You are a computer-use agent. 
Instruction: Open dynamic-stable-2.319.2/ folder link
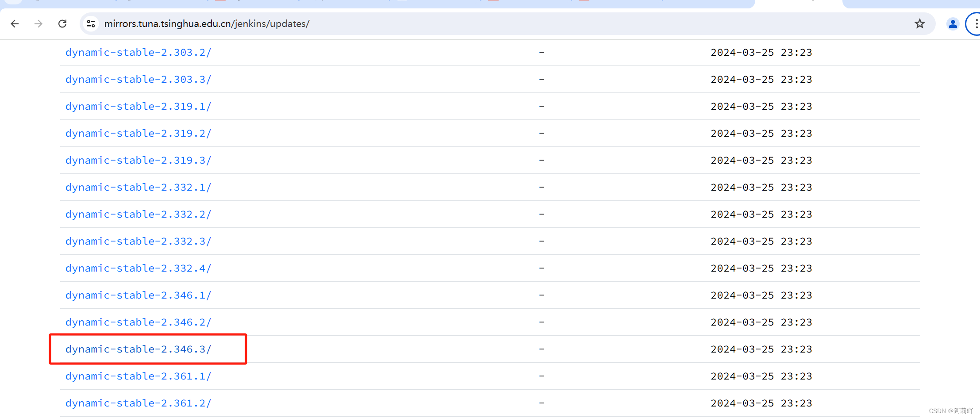pyautogui.click(x=138, y=133)
